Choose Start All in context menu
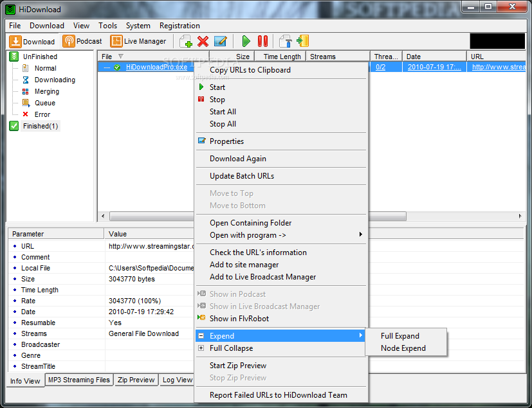The image size is (532, 408). tap(281, 112)
